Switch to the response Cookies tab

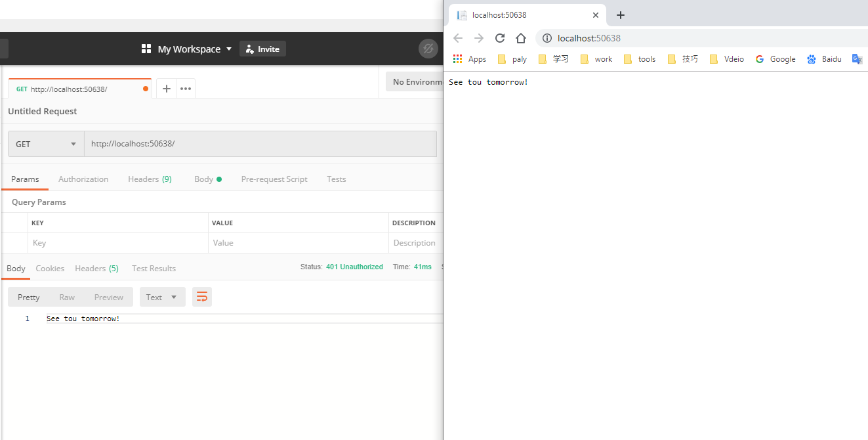tap(50, 269)
